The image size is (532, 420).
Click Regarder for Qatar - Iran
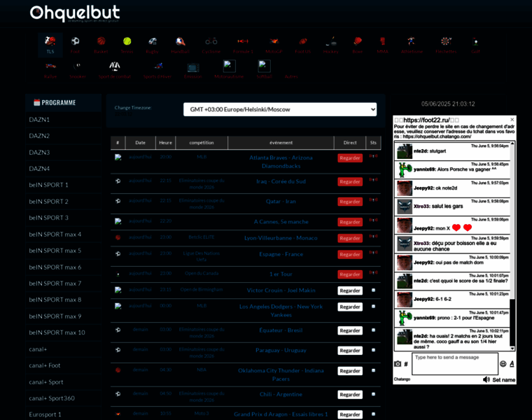(x=350, y=202)
